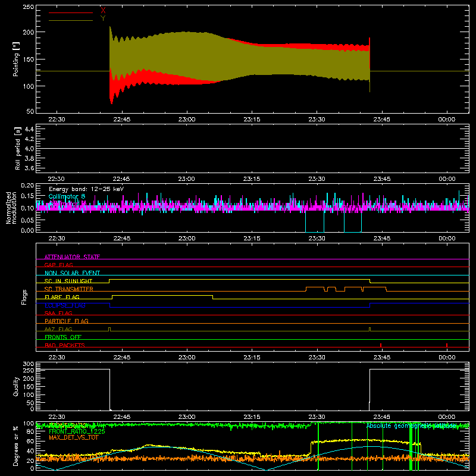The image size is (476, 476).
Task: Click the FLARE_FLAG label
Action: pos(62,297)
